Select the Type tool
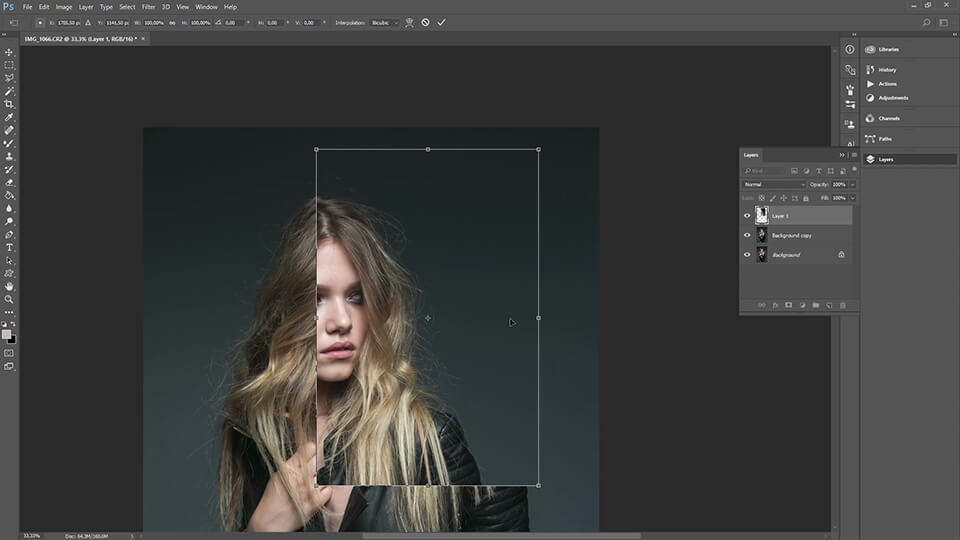 tap(9, 247)
